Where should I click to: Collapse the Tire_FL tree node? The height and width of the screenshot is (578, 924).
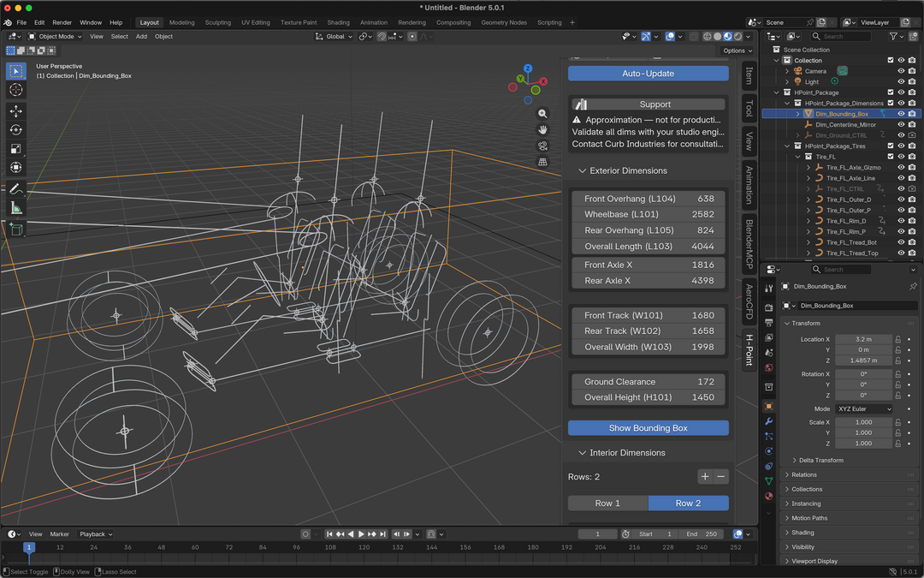coord(798,157)
